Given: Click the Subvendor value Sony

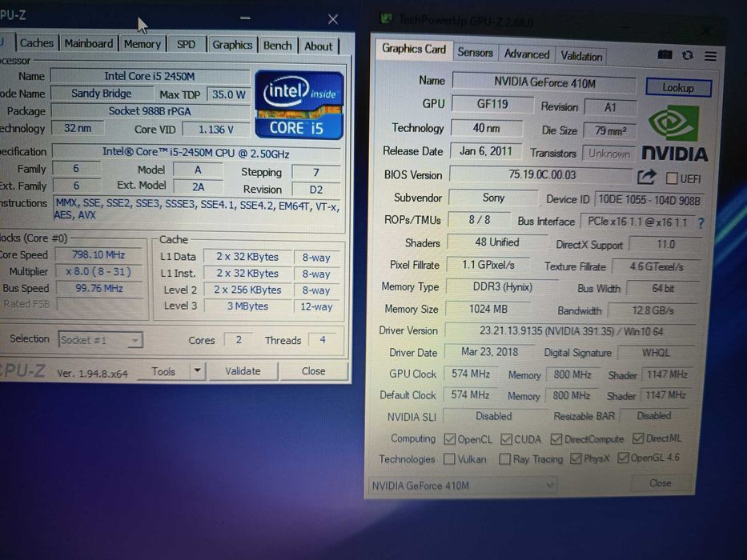Looking at the screenshot, I should [x=493, y=198].
